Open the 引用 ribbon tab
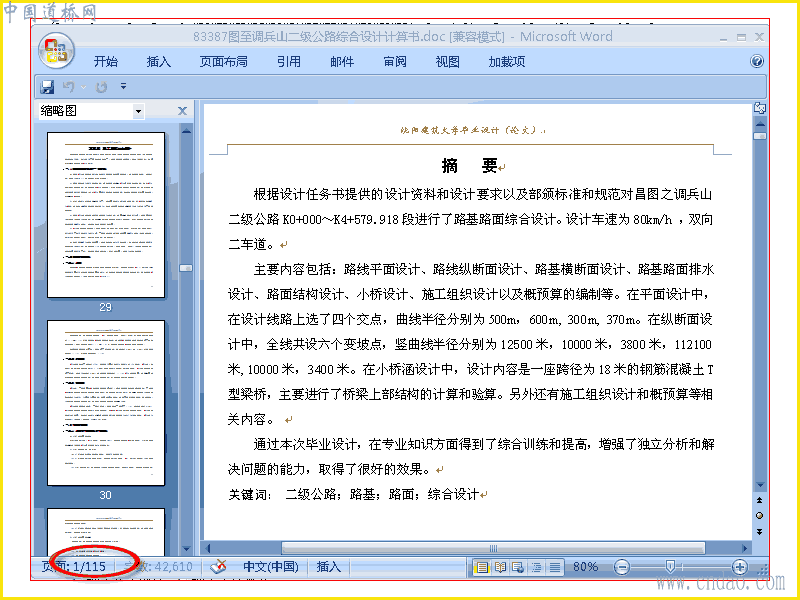The height and width of the screenshot is (600, 800). click(289, 62)
